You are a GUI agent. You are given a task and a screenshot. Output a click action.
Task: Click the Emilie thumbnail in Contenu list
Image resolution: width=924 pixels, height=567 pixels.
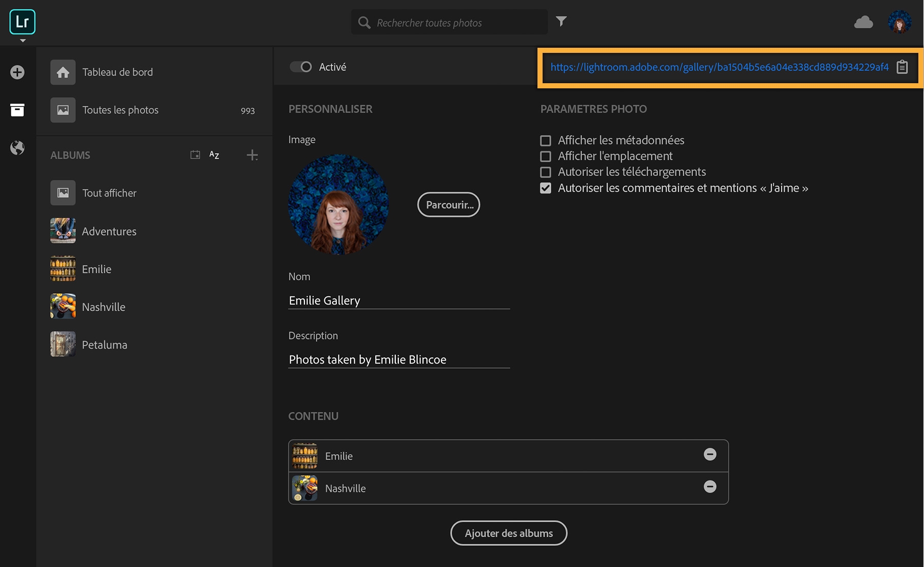(305, 456)
